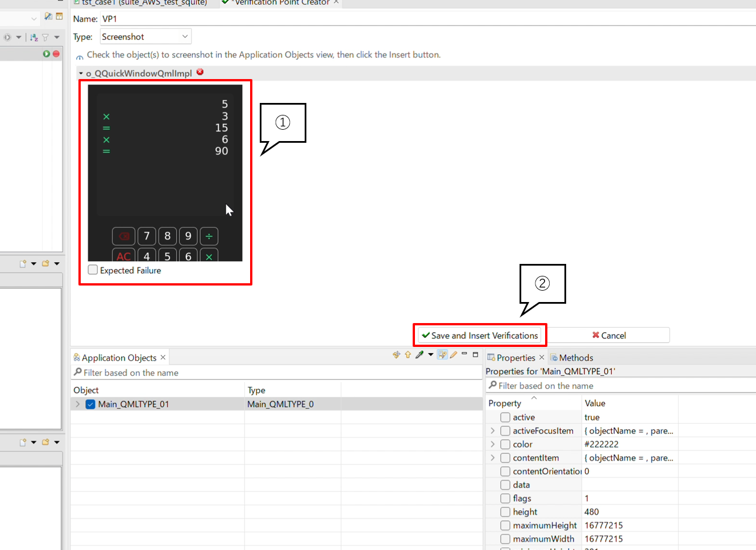
Task: Click the green run button in left panel
Action: [x=47, y=53]
